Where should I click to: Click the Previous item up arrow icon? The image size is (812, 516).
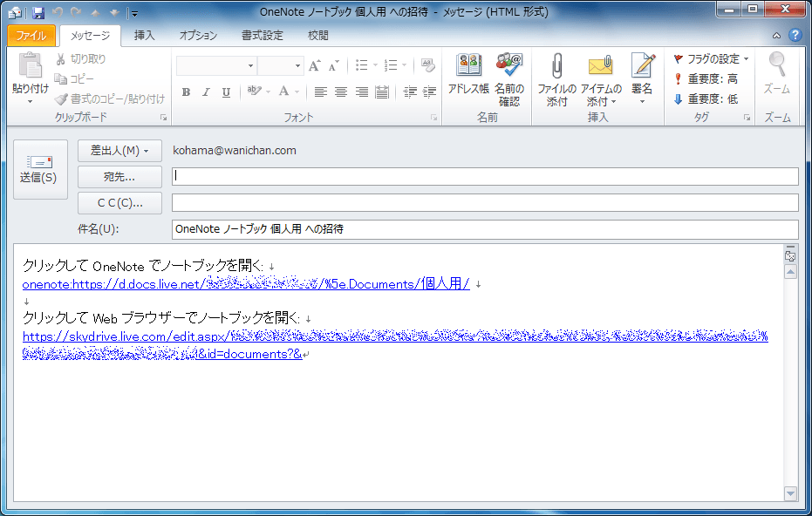pos(95,12)
